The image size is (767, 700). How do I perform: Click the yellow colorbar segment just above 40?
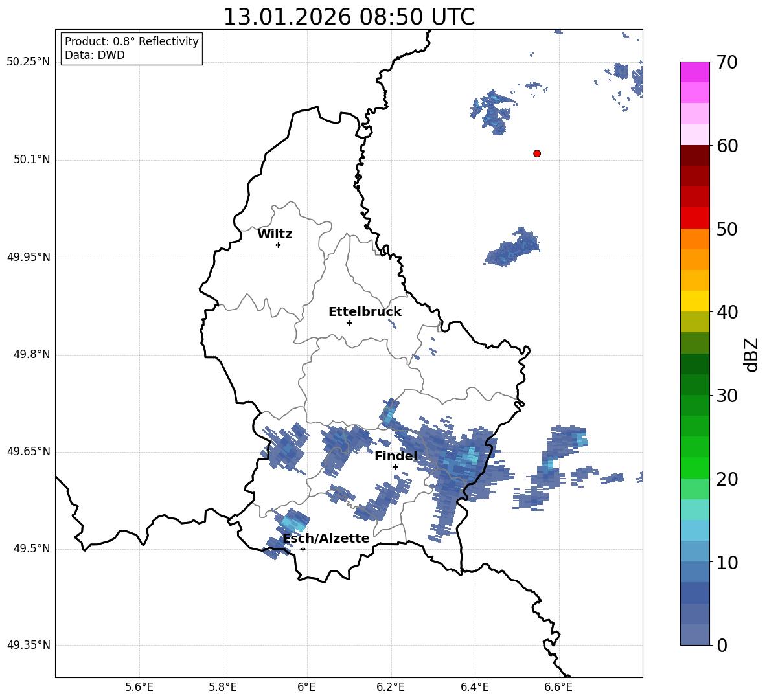pos(694,301)
